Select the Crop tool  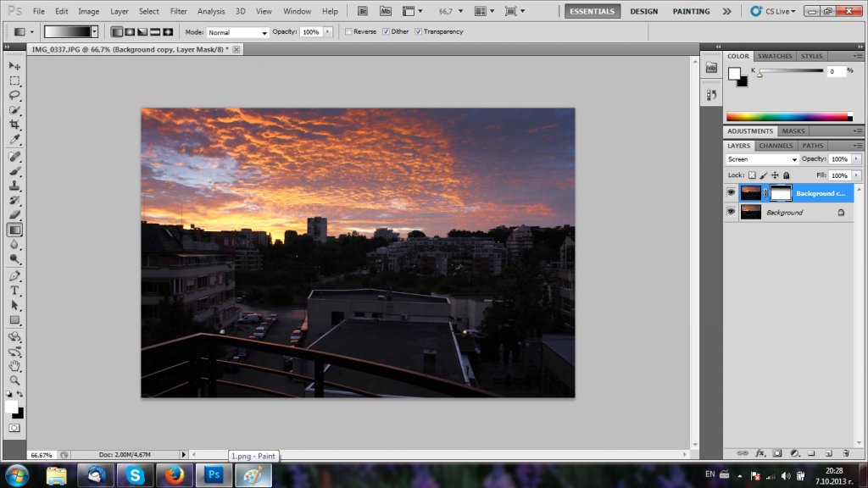coord(14,124)
